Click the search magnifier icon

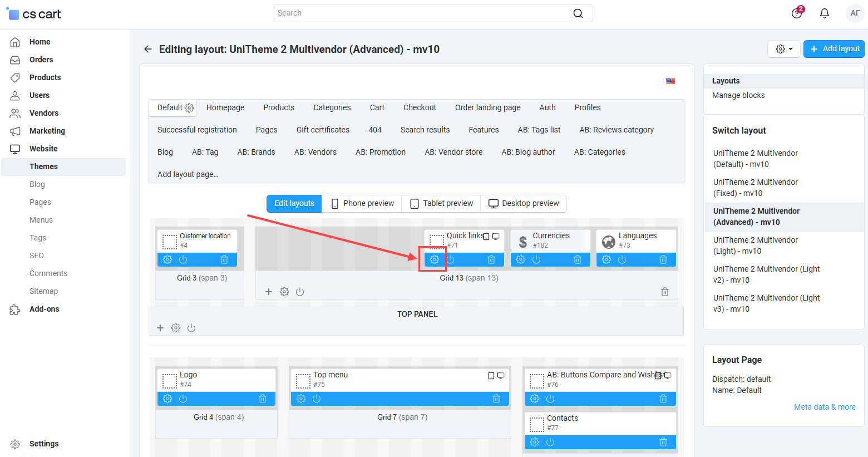tap(578, 13)
